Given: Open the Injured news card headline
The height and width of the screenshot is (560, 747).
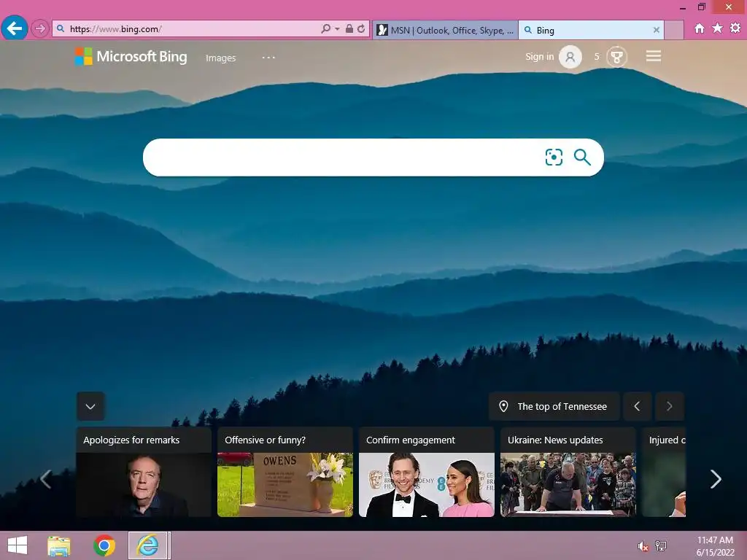Looking at the screenshot, I should [x=667, y=440].
